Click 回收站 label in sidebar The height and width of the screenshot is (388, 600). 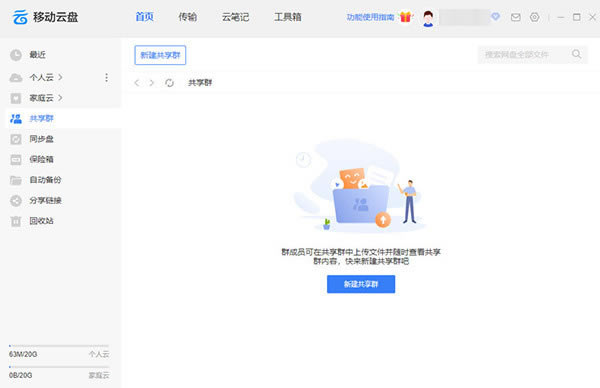click(42, 221)
